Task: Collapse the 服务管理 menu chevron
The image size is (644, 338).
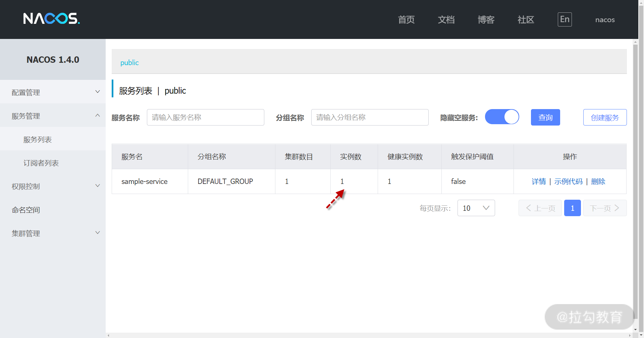Action: tap(98, 115)
